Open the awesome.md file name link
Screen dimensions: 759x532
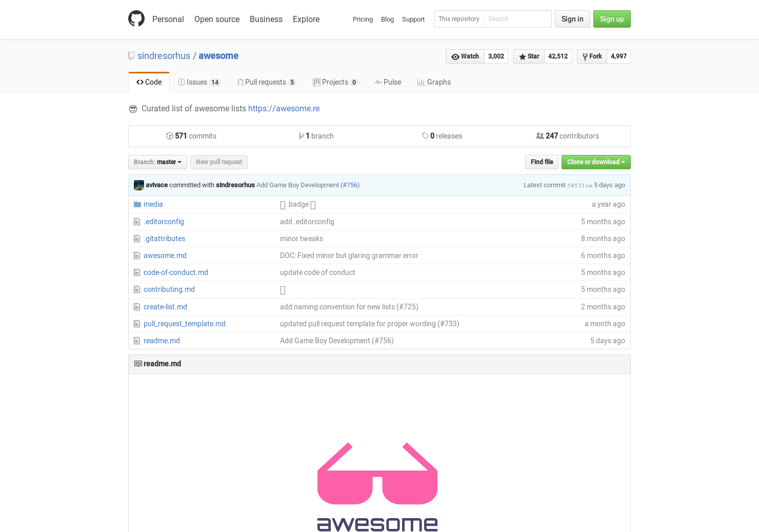(165, 255)
